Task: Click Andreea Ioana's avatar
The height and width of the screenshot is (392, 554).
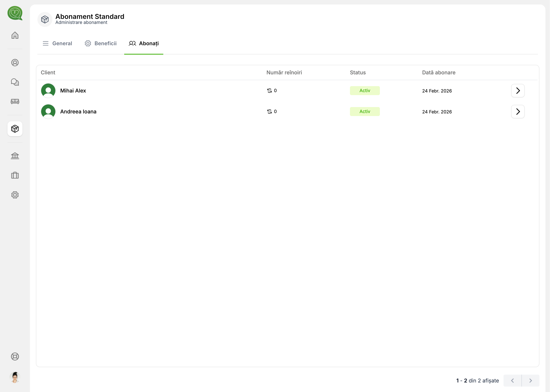Action: (x=48, y=112)
